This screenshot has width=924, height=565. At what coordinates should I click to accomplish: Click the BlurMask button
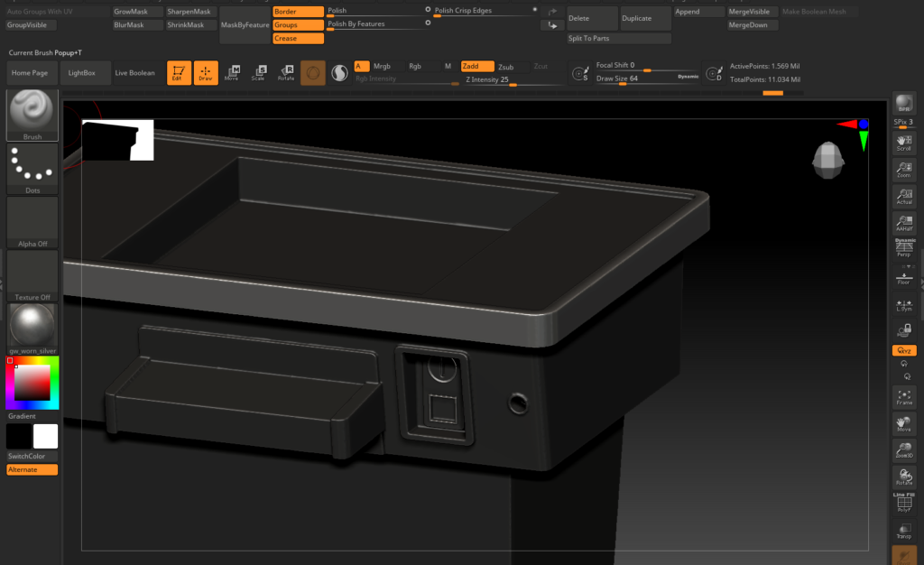pyautogui.click(x=137, y=24)
